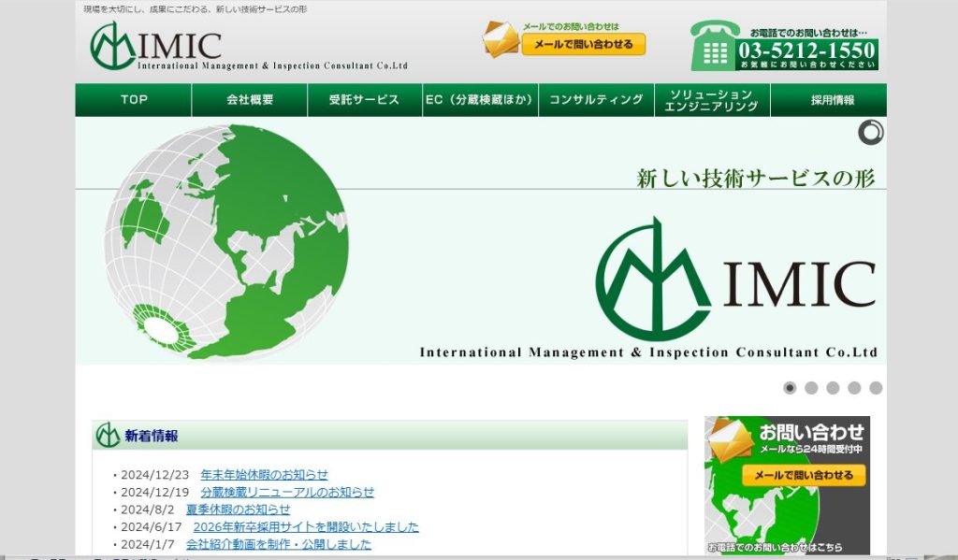Click the phone number 03-5212-1550
This screenshot has width=958, height=560.
[x=806, y=50]
